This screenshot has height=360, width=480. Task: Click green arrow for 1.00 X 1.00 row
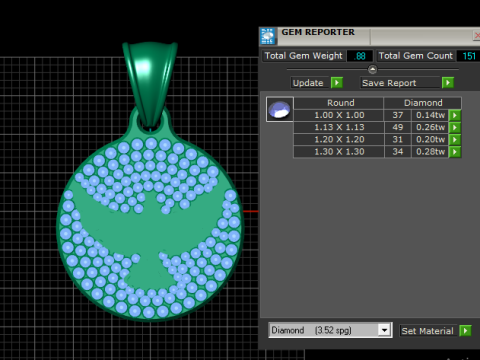tap(455, 115)
